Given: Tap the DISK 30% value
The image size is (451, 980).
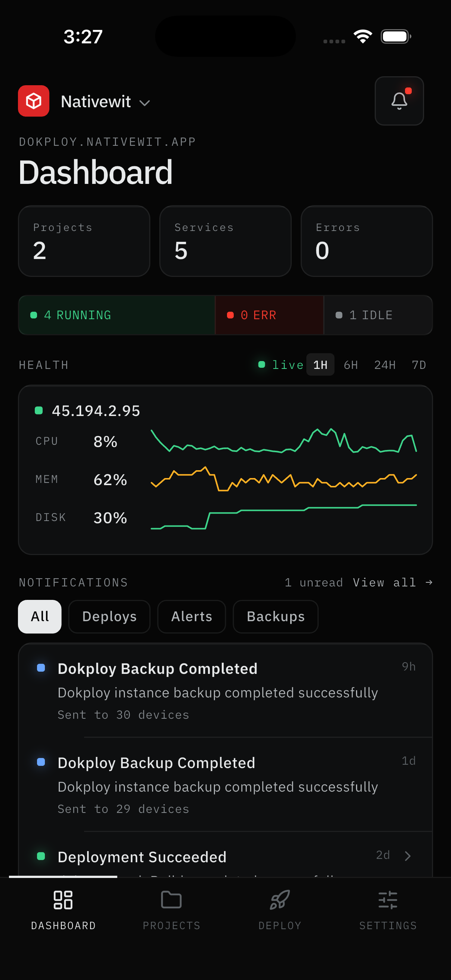Looking at the screenshot, I should (x=110, y=517).
